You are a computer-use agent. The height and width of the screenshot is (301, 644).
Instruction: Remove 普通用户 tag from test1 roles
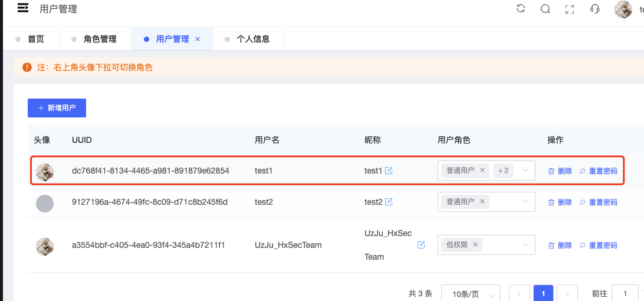tap(482, 171)
